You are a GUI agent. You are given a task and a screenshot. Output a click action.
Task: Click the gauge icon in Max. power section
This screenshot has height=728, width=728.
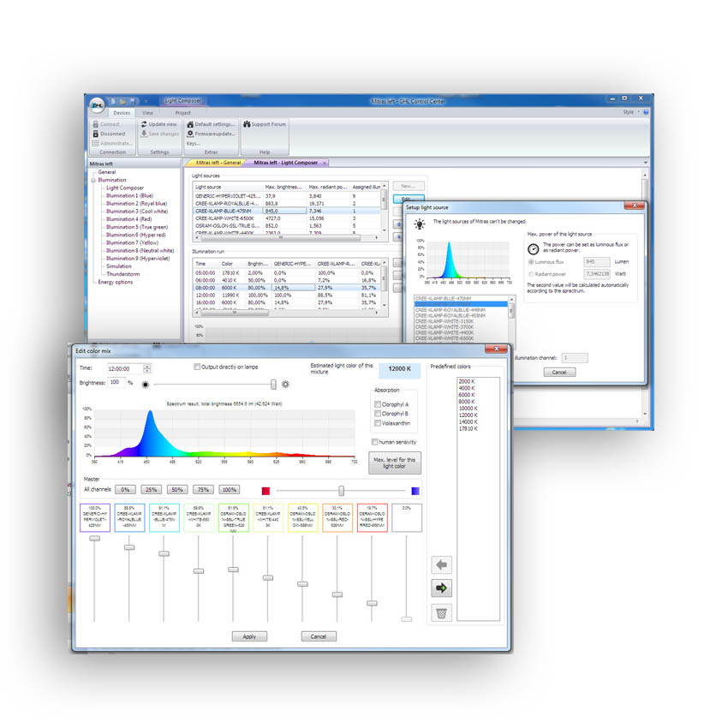tap(533, 249)
